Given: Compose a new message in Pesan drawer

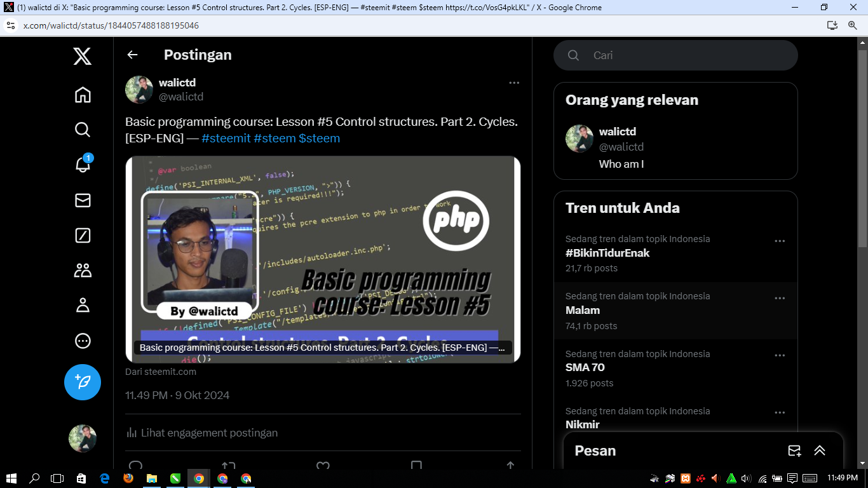Looking at the screenshot, I should pyautogui.click(x=794, y=451).
